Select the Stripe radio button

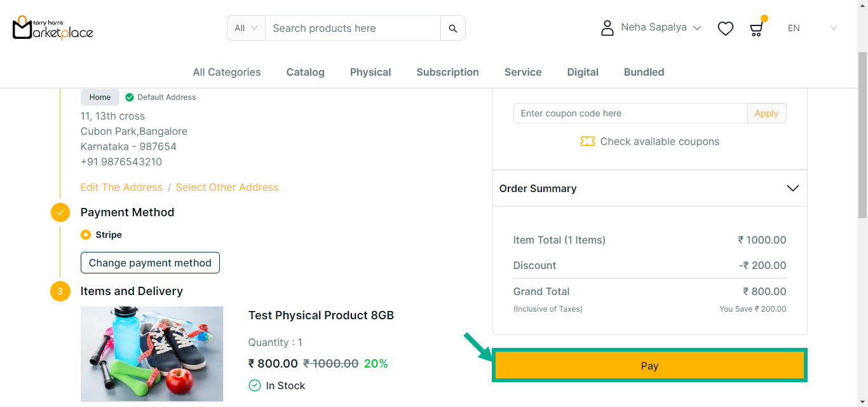coord(86,235)
